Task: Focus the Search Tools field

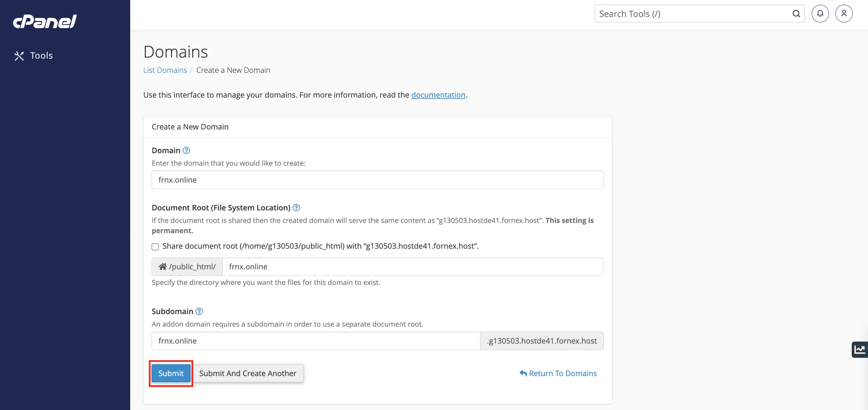Action: click(x=699, y=14)
